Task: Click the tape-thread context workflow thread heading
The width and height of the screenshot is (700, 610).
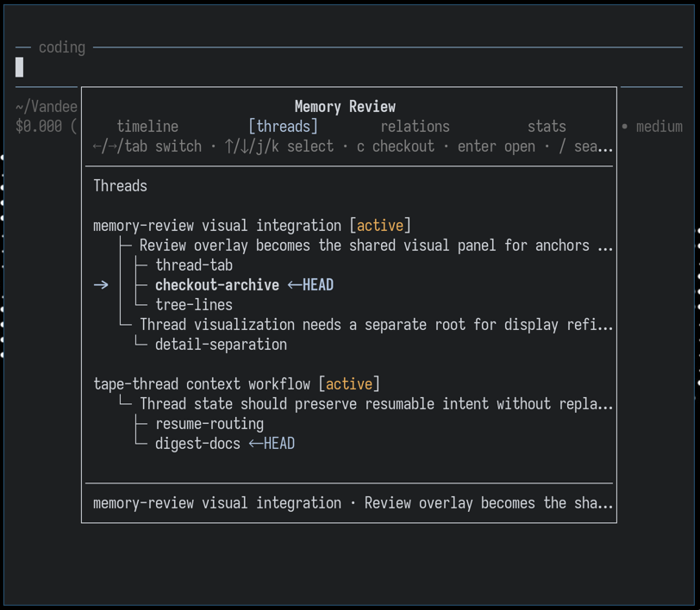Action: [x=202, y=384]
